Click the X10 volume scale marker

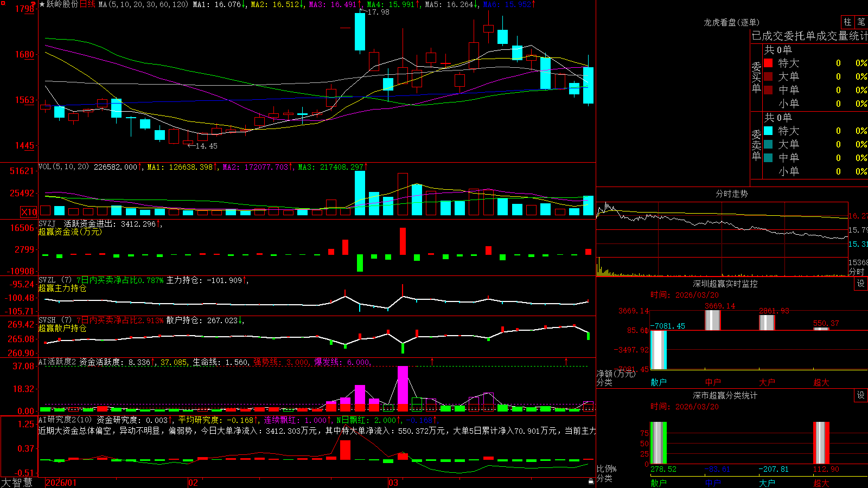29,212
